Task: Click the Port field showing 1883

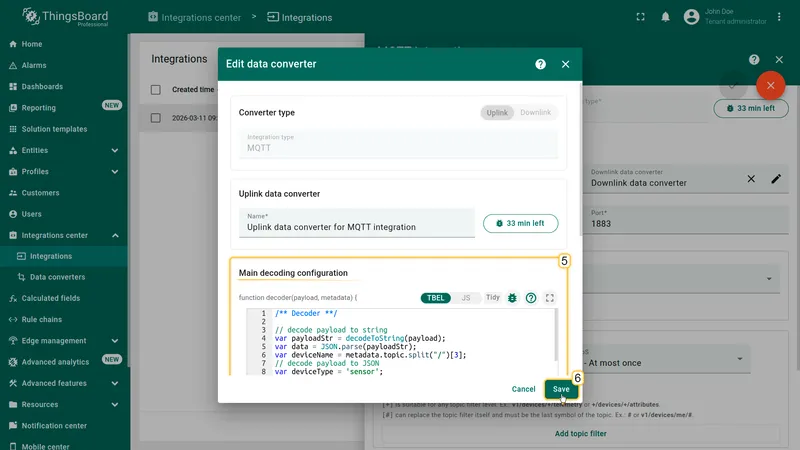Action: click(686, 220)
